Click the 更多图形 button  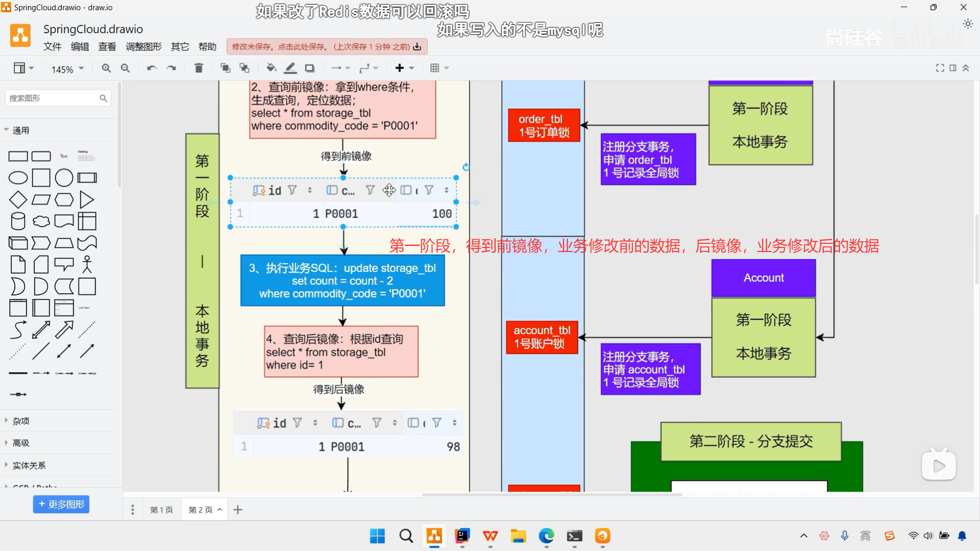61,504
